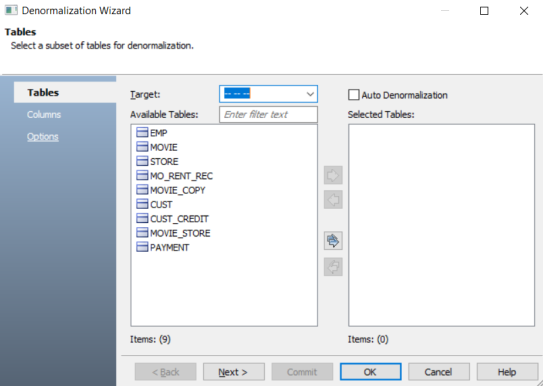Viewport: 543px width, 386px height.
Task: Select the EMP table name
Action: tap(159, 133)
